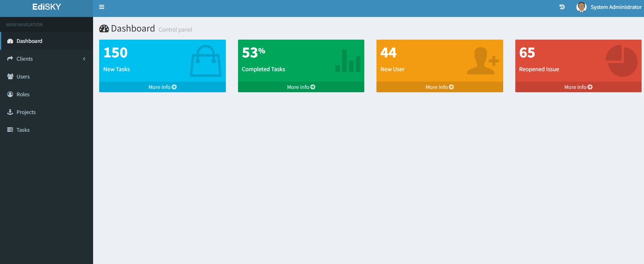Click the group icon beside Users

pos(10,76)
